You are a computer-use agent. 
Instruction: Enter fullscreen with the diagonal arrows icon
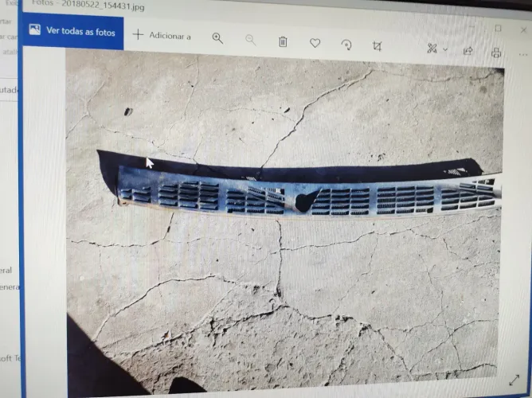pyautogui.click(x=514, y=380)
